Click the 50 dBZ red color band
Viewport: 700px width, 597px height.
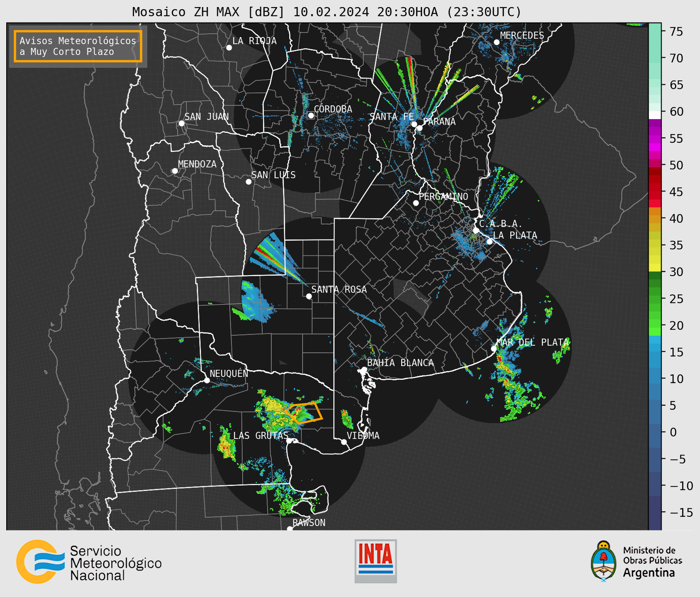(x=655, y=165)
